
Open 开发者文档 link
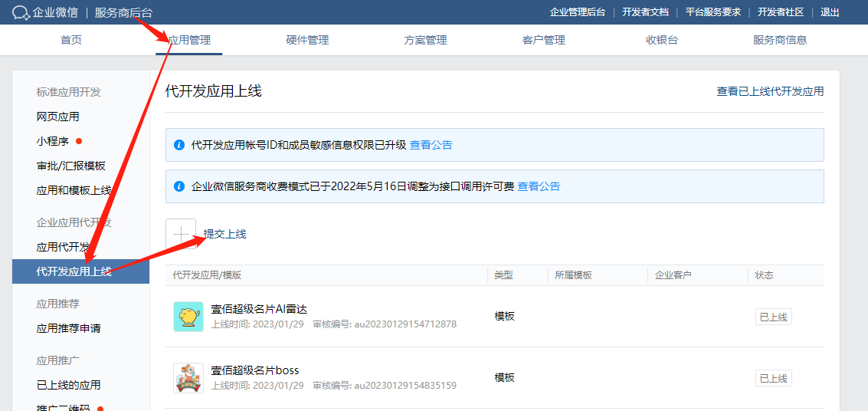[x=646, y=12]
